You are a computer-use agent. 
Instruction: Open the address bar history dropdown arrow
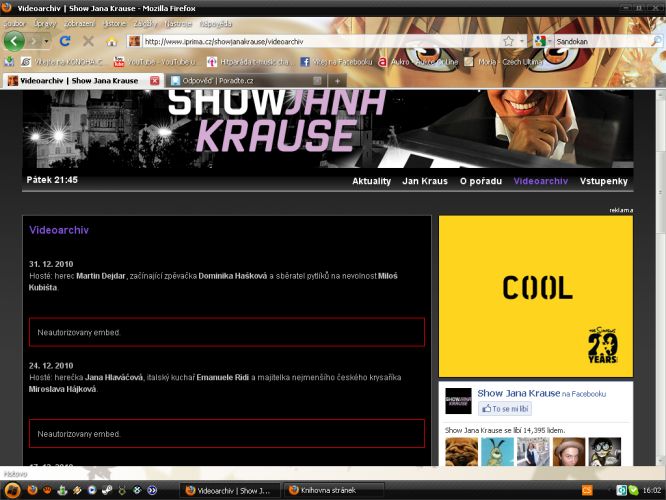522,41
